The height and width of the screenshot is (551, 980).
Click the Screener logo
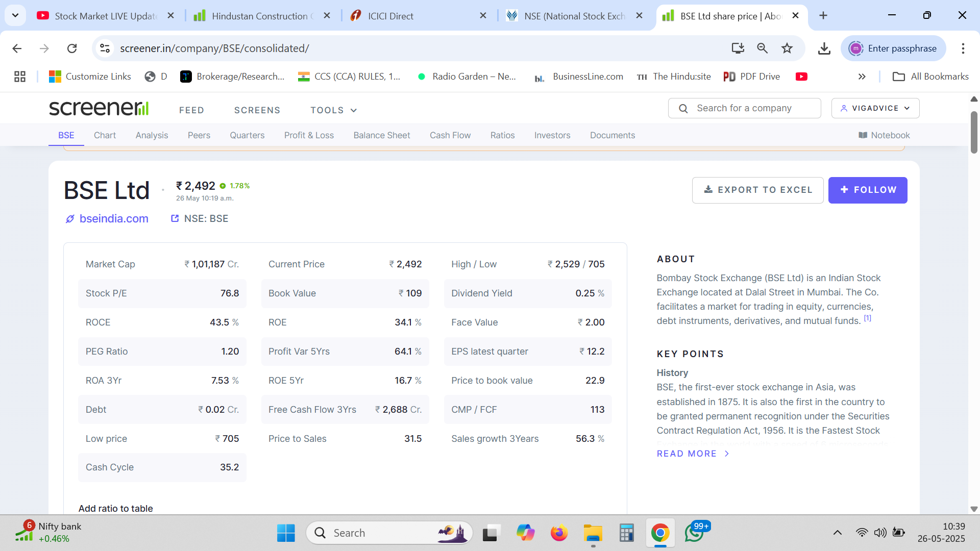coord(99,108)
